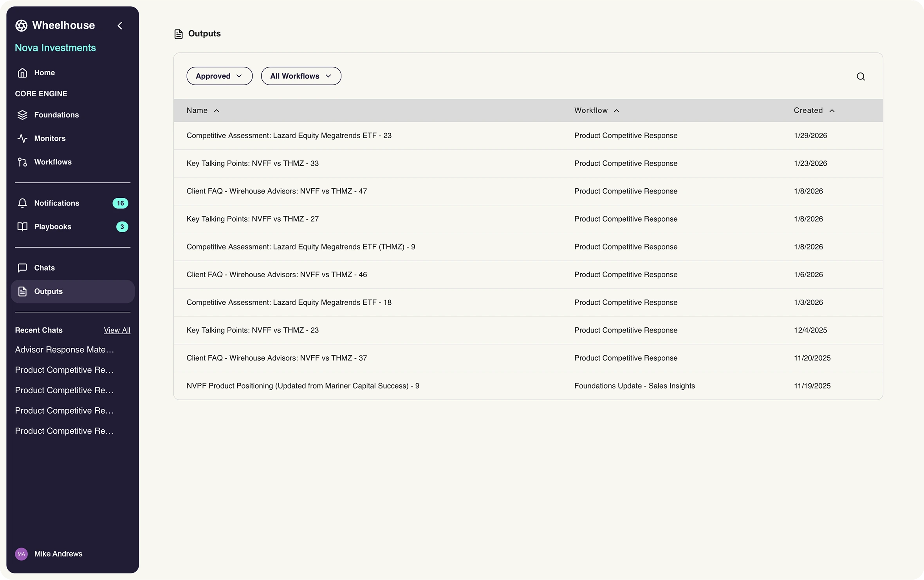Image resolution: width=924 pixels, height=580 pixels.
Task: Collapse the sidebar with chevron arrow
Action: pyautogui.click(x=120, y=26)
